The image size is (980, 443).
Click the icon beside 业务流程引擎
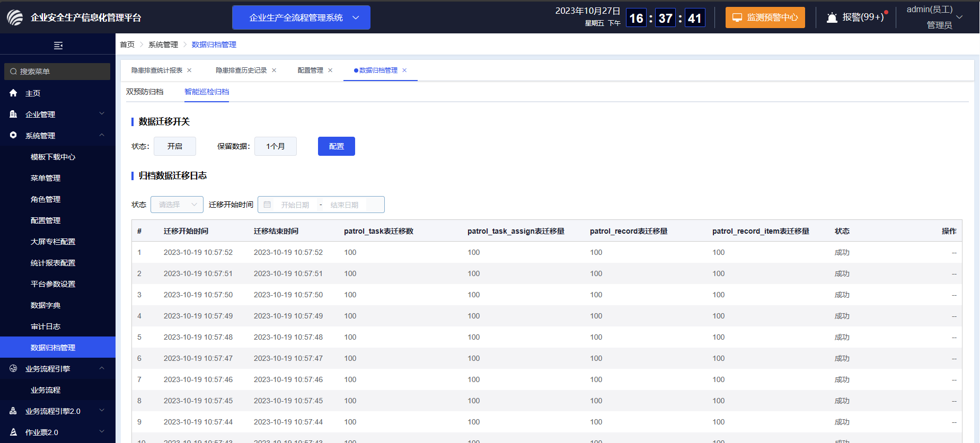coord(13,368)
